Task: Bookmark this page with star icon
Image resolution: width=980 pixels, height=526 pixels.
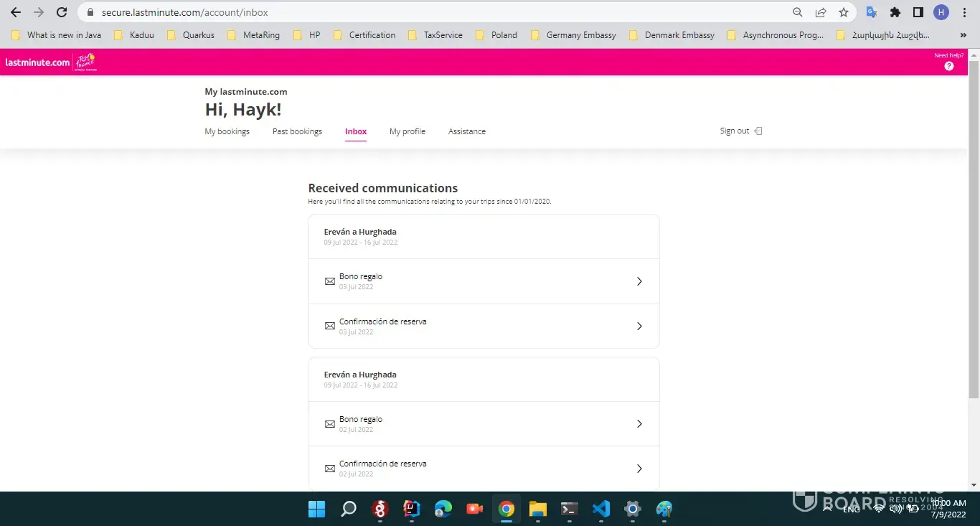Action: 844,12
